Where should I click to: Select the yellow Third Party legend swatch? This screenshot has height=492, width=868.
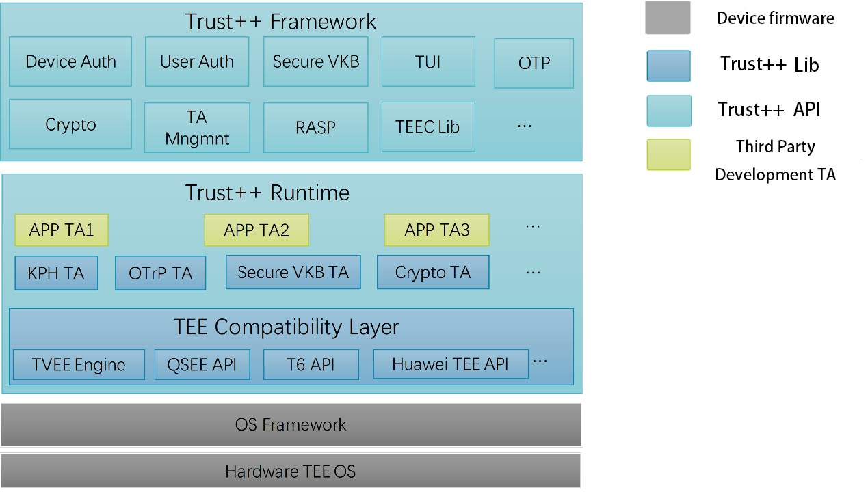(668, 155)
